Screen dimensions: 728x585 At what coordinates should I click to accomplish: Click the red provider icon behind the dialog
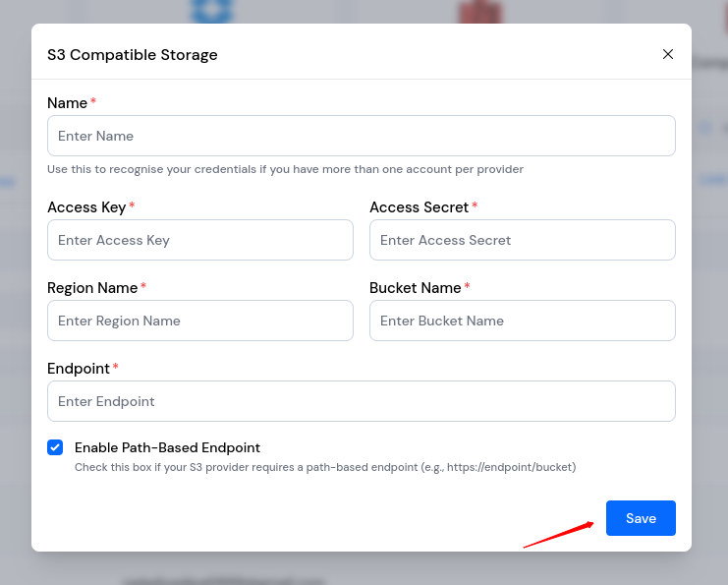(x=479, y=12)
